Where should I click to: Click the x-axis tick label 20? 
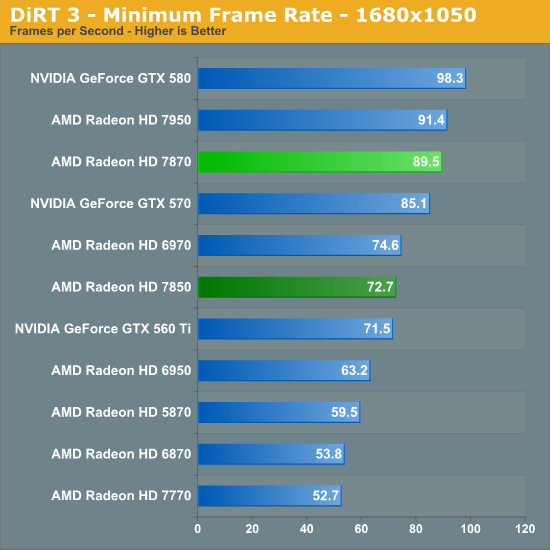click(x=252, y=529)
